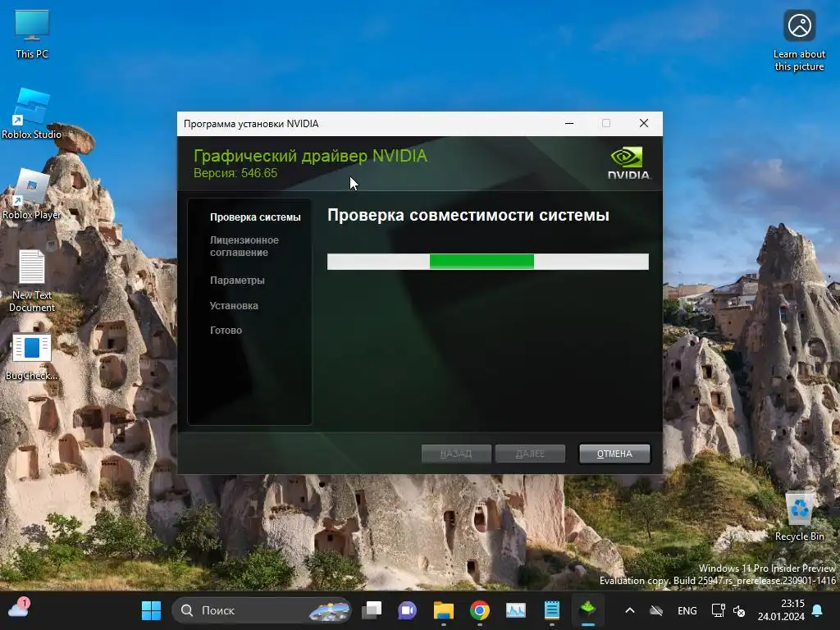Click Learn about this picture icon
Screen dimensions: 840x630
coord(799,41)
